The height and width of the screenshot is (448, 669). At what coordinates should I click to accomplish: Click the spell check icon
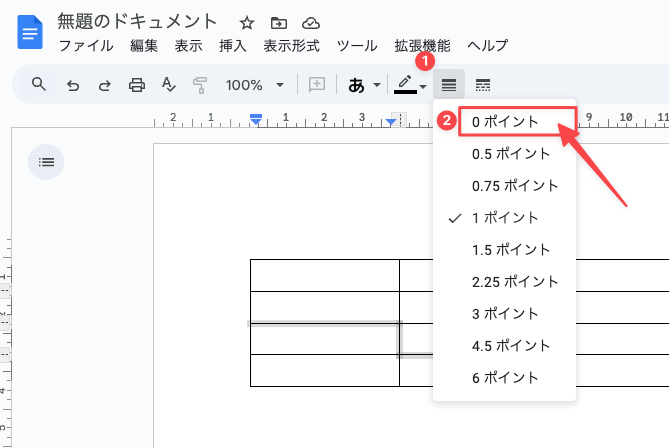[x=168, y=85]
